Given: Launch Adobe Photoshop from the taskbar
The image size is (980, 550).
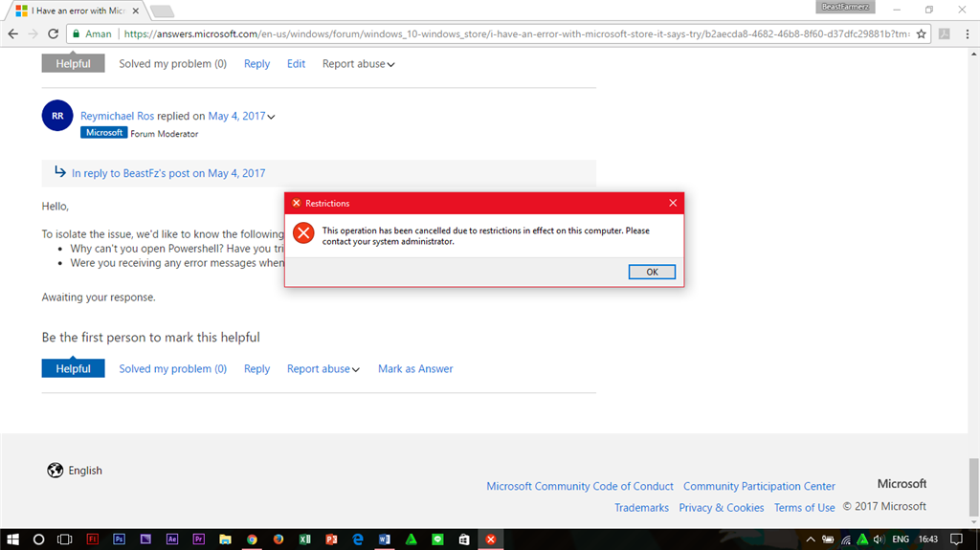Looking at the screenshot, I should pos(120,539).
